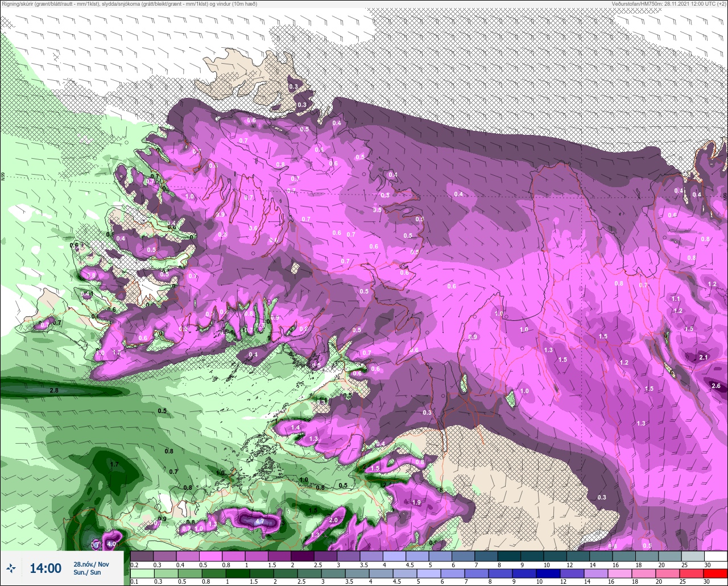The width and height of the screenshot is (728, 586).
Task: Click the 1.1 precipitation value on the map
Action: [x=676, y=299]
